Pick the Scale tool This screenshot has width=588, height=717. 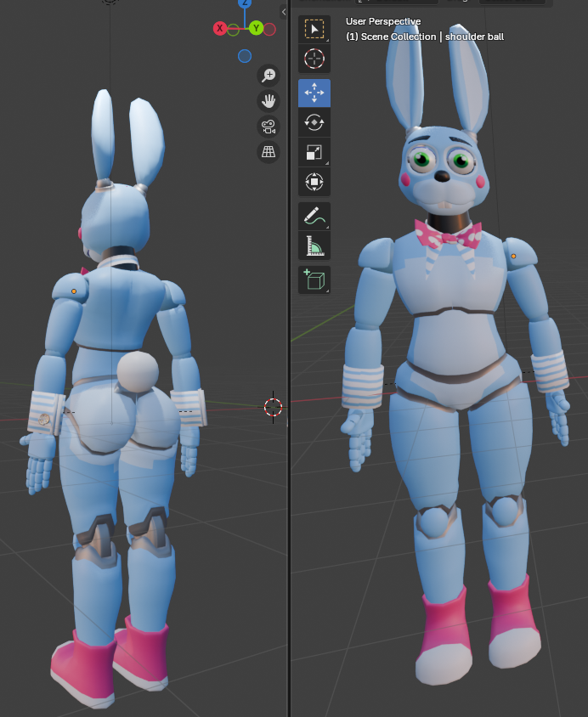click(314, 152)
